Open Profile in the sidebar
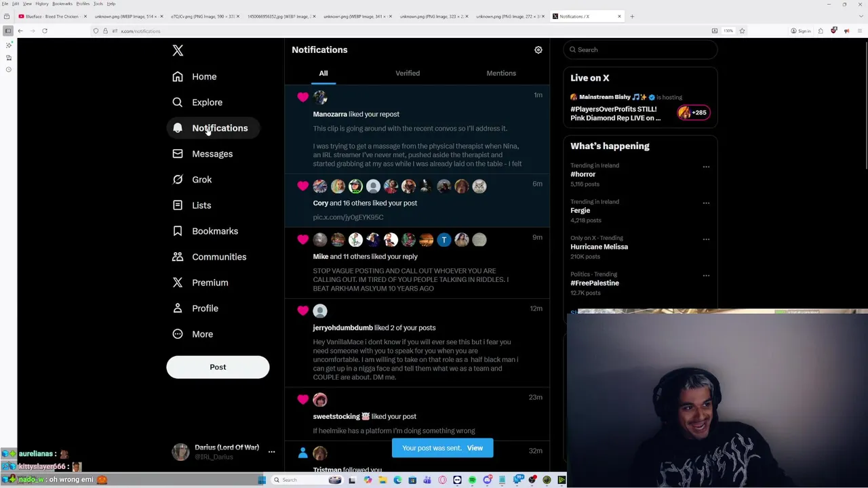The height and width of the screenshot is (488, 868). (x=195, y=308)
